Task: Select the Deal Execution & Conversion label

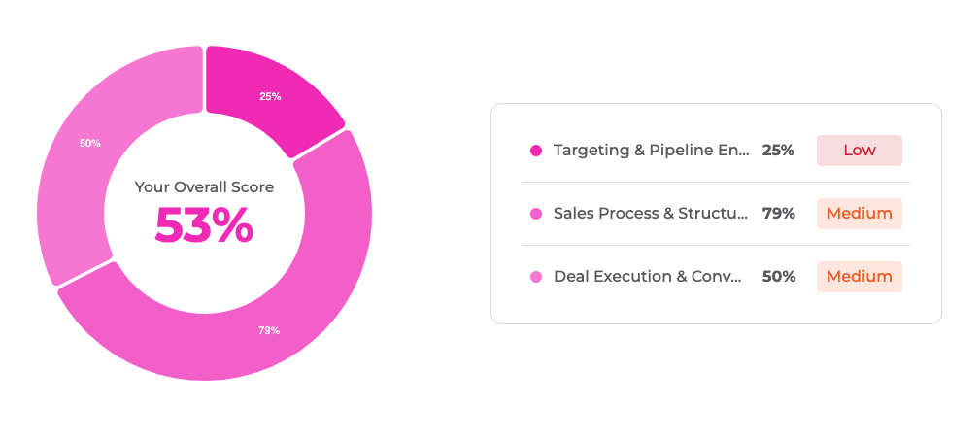Action: 648,277
